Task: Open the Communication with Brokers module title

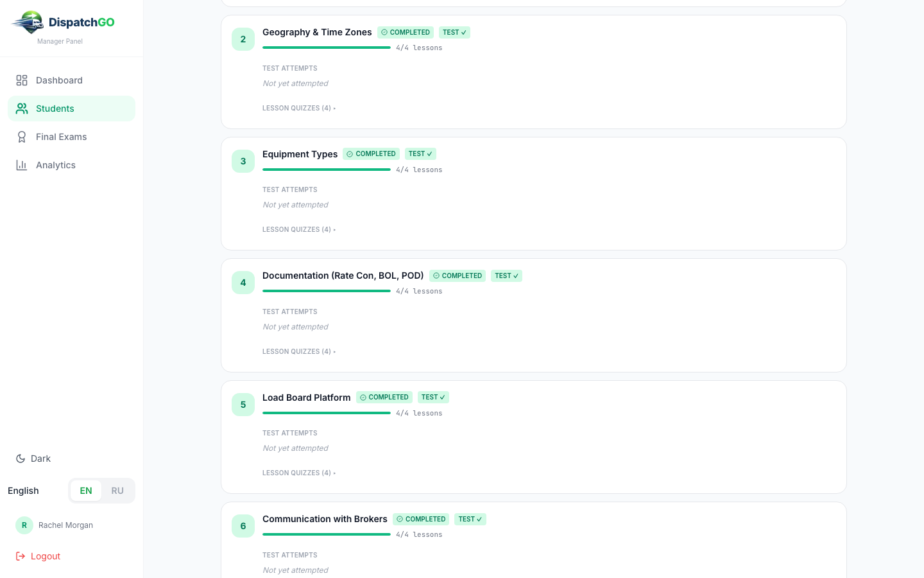Action: [325, 519]
